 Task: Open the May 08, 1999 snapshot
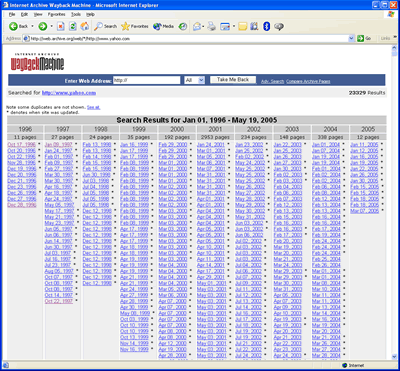coord(135,313)
